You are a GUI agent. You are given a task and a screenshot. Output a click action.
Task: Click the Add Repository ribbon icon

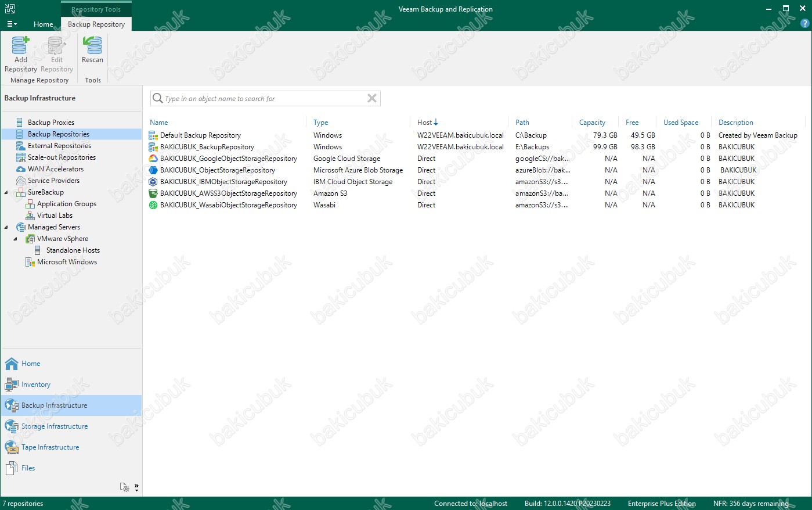(x=20, y=46)
